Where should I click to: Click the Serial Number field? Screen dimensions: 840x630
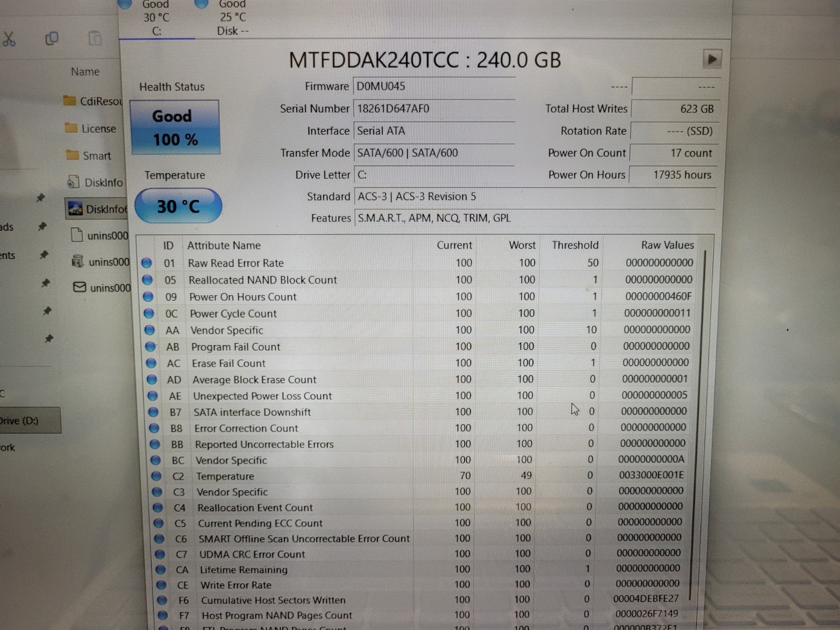pyautogui.click(x=434, y=109)
